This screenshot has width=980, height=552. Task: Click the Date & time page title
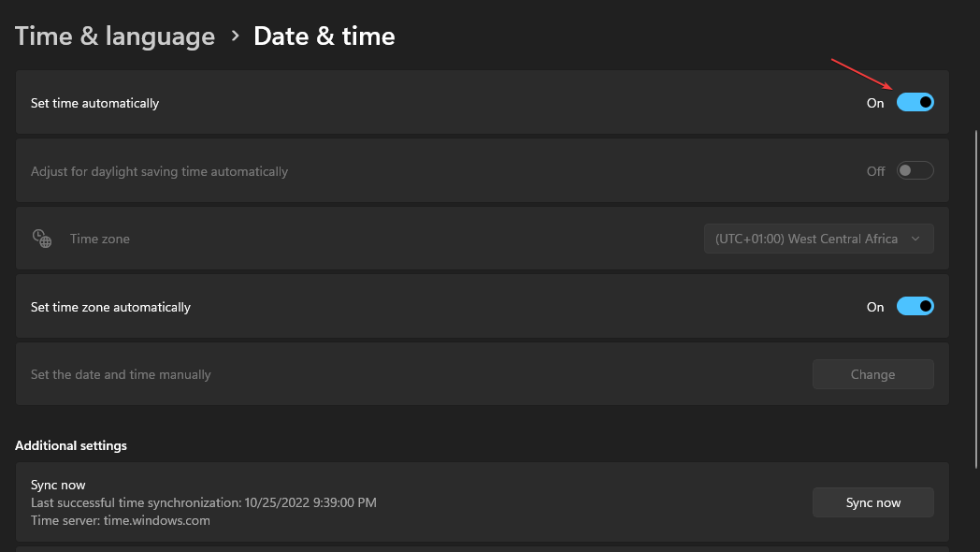(x=324, y=36)
